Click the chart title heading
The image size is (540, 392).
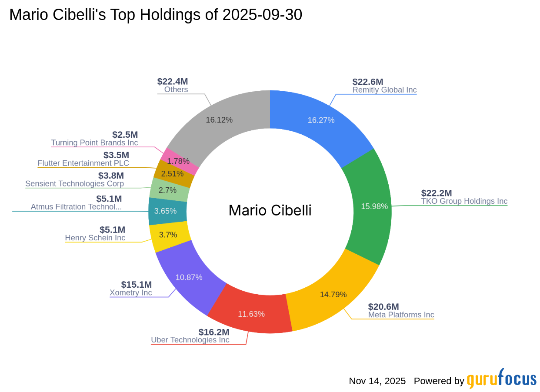point(156,15)
